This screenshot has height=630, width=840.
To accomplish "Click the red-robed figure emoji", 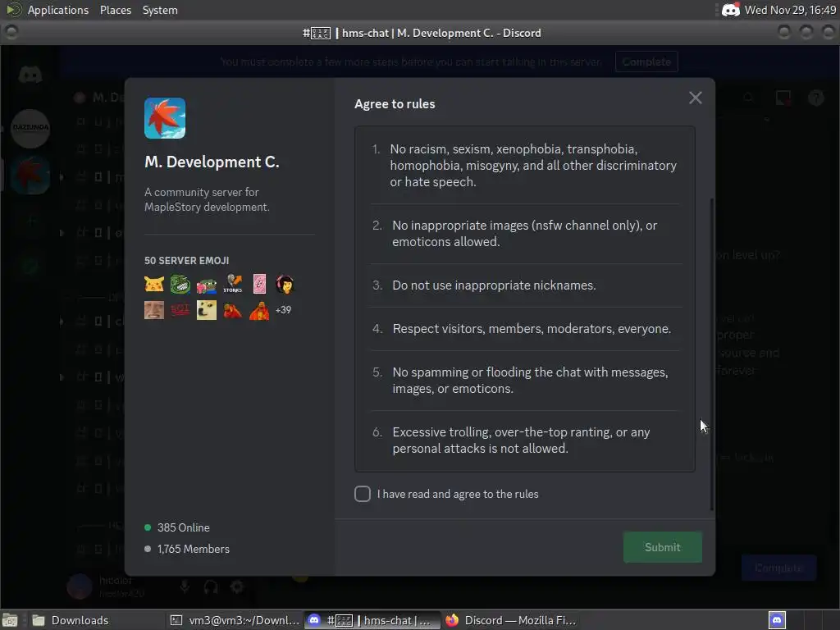I will pos(259,309).
